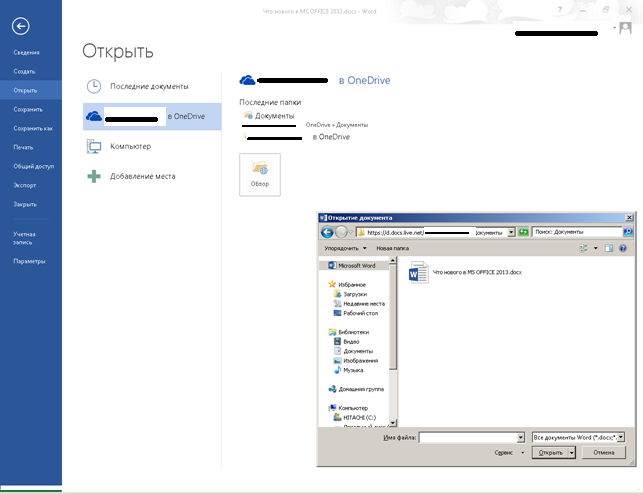Expand the address bar dropdown
The width and height of the screenshot is (643, 494).
point(511,232)
